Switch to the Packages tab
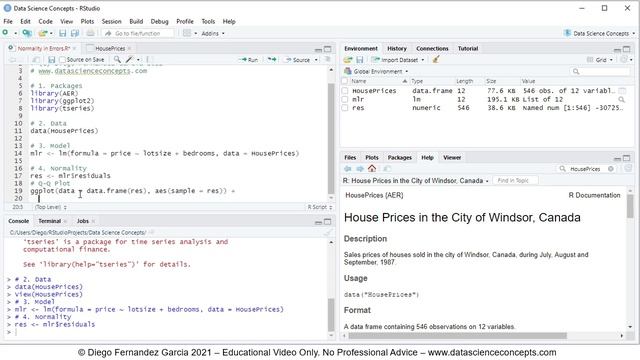This screenshot has width=640, height=360. click(x=400, y=158)
